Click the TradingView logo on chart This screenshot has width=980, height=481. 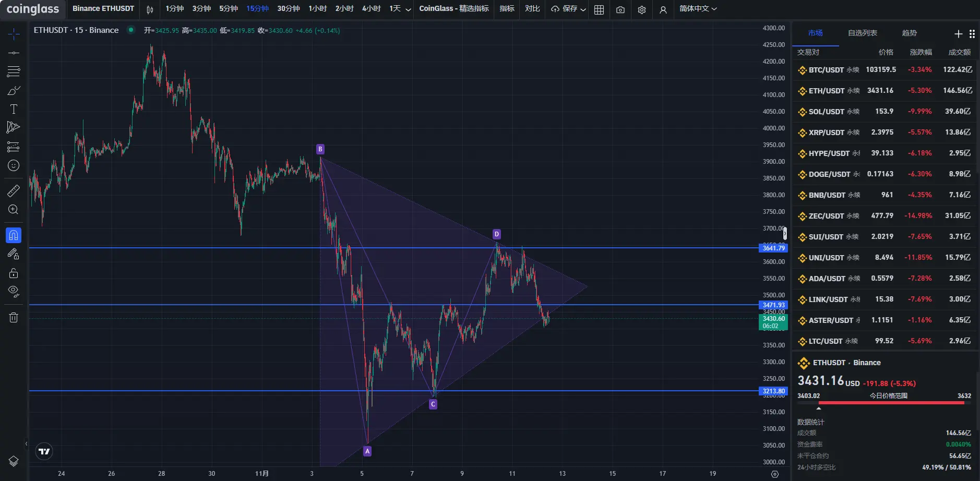[44, 451]
